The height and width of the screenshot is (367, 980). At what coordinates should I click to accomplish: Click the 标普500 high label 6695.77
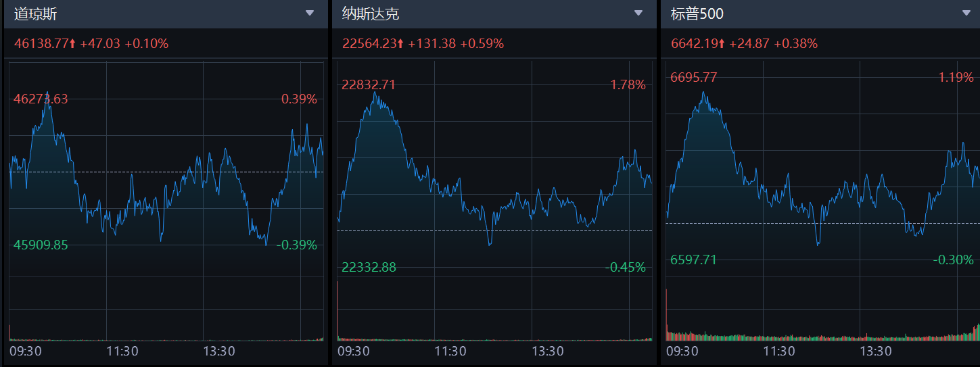pyautogui.click(x=693, y=78)
